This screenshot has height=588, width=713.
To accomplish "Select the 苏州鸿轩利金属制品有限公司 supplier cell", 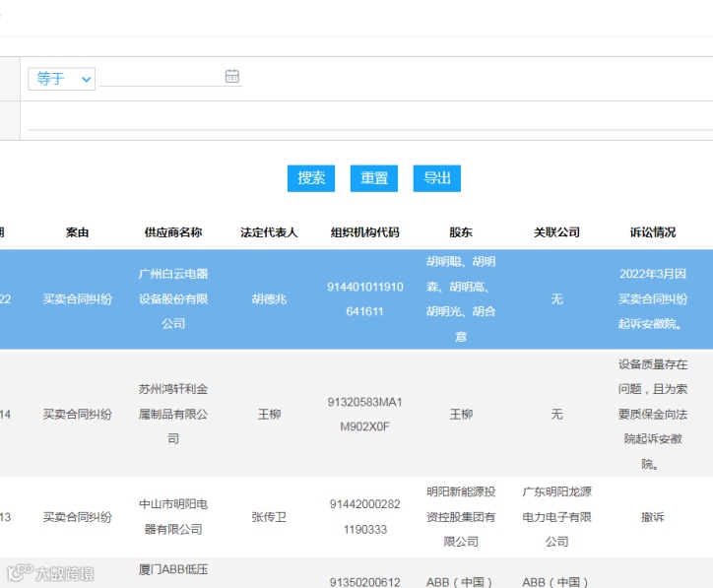I will click(173, 414).
